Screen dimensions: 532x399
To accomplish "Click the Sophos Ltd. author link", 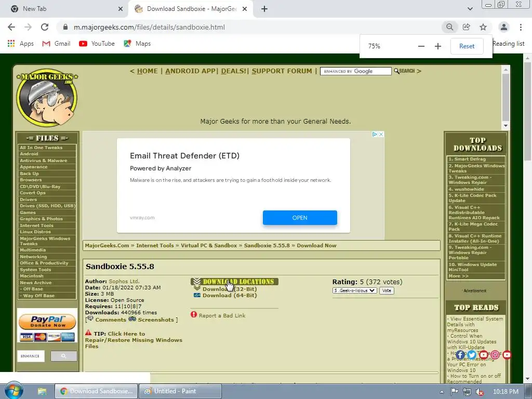I will 124,281.
